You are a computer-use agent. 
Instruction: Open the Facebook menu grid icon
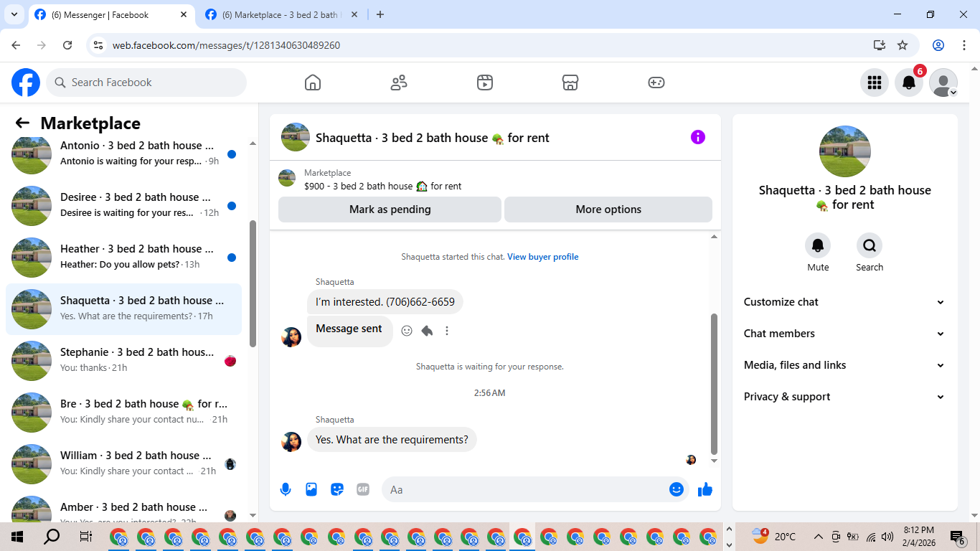(x=875, y=83)
